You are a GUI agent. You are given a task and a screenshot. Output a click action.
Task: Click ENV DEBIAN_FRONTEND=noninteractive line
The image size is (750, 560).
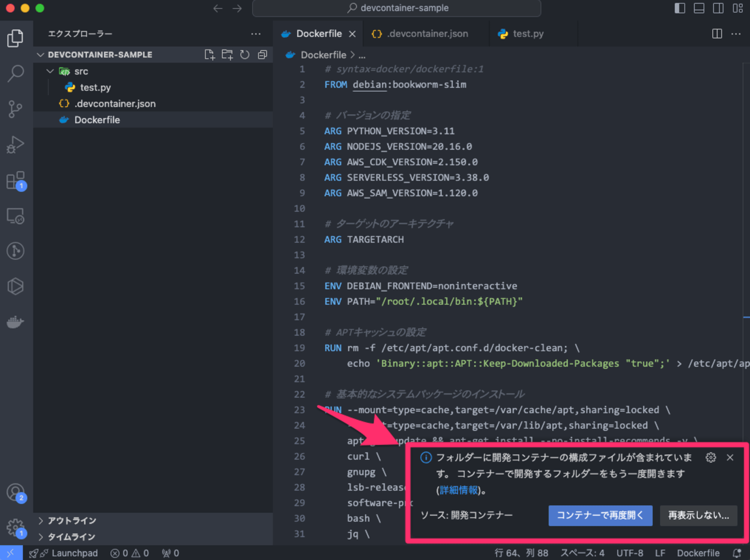421,286
